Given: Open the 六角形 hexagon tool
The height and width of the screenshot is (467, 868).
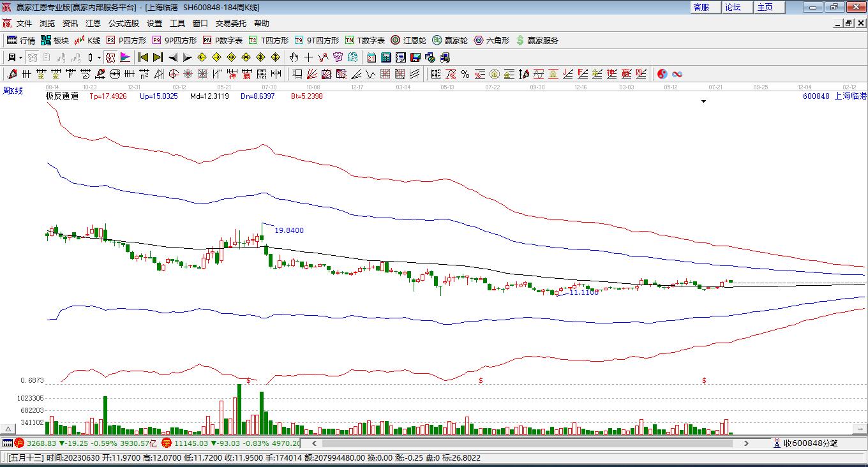Looking at the screenshot, I should tap(491, 40).
